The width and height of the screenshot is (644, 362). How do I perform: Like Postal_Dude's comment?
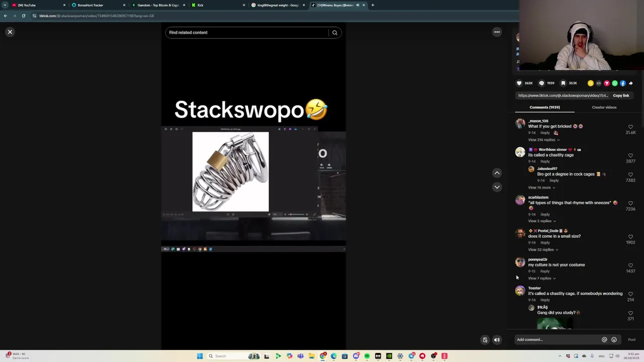pos(630,237)
